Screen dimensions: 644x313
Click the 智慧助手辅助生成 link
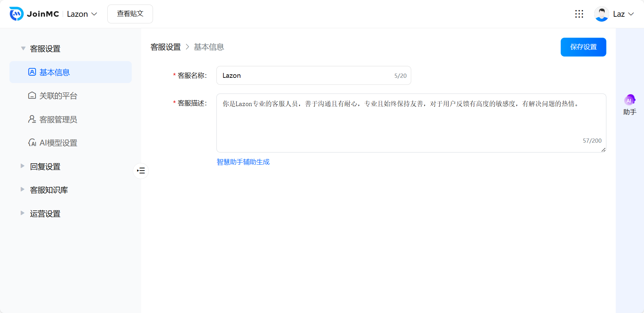[x=243, y=162]
